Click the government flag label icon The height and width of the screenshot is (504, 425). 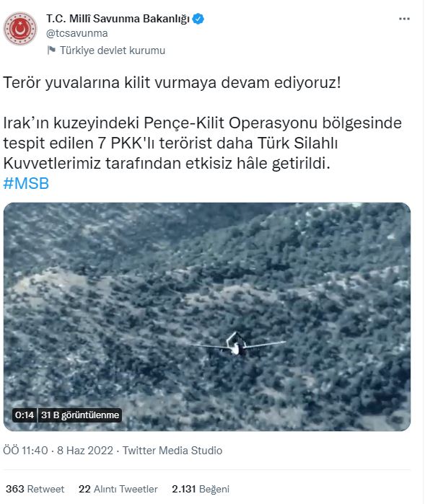coord(51,50)
